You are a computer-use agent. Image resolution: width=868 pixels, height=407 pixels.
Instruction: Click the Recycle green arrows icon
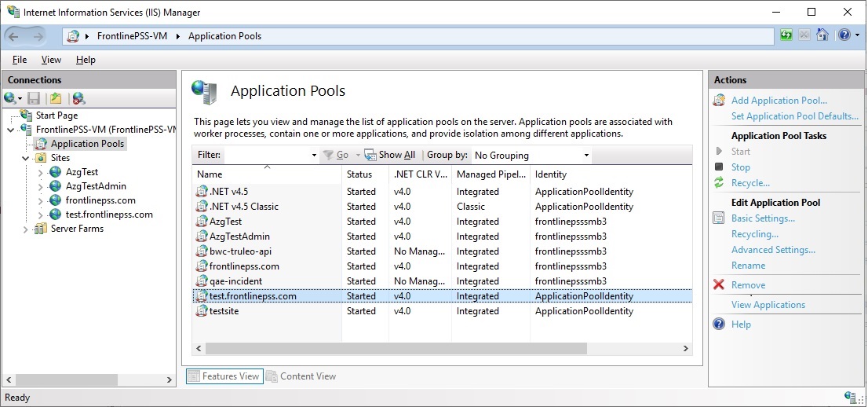coord(719,182)
